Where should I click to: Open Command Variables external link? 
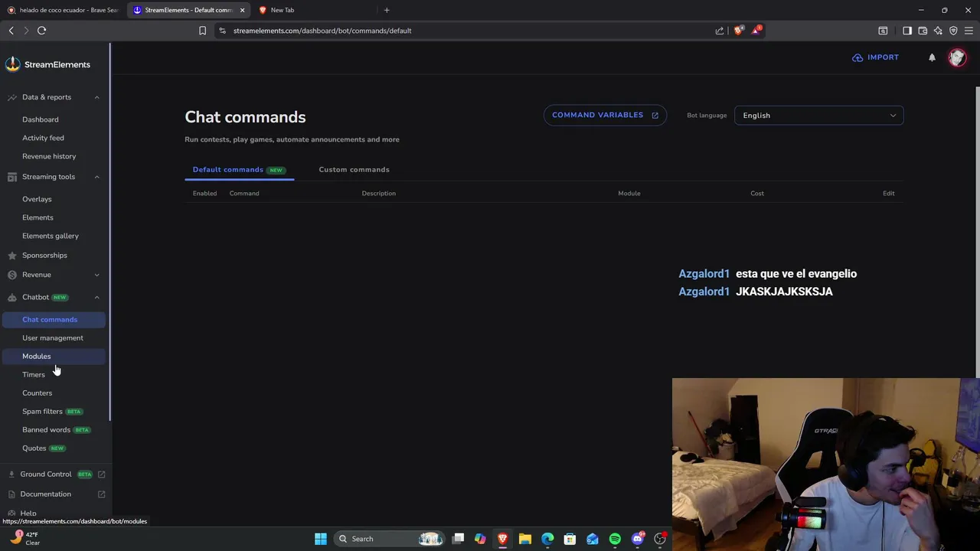(605, 115)
